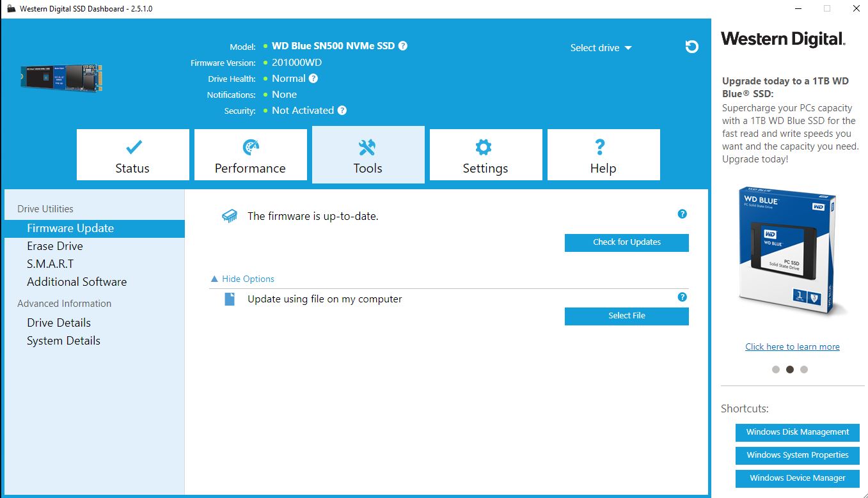
Task: Click the help icon for firmware up-to-date
Action: (x=682, y=214)
